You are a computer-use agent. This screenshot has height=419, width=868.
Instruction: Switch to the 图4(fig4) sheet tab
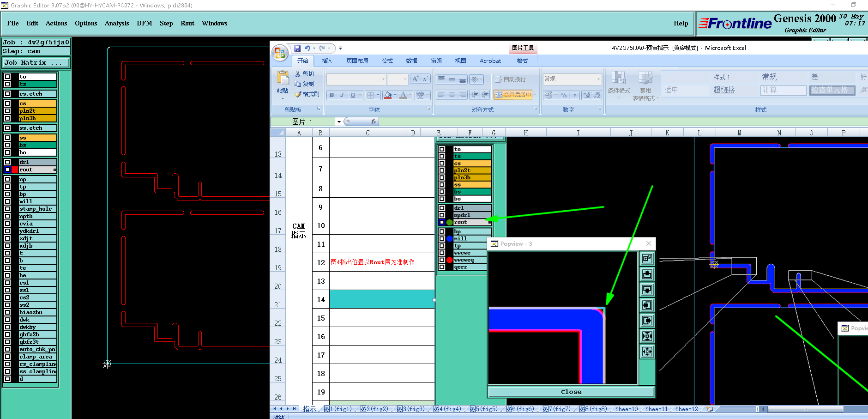pyautogui.click(x=447, y=409)
